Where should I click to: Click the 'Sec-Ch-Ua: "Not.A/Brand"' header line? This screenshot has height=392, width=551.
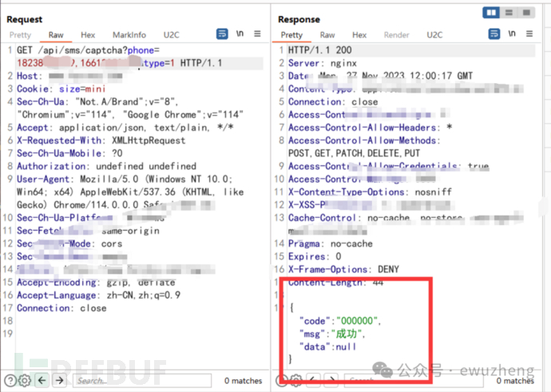coord(97,102)
